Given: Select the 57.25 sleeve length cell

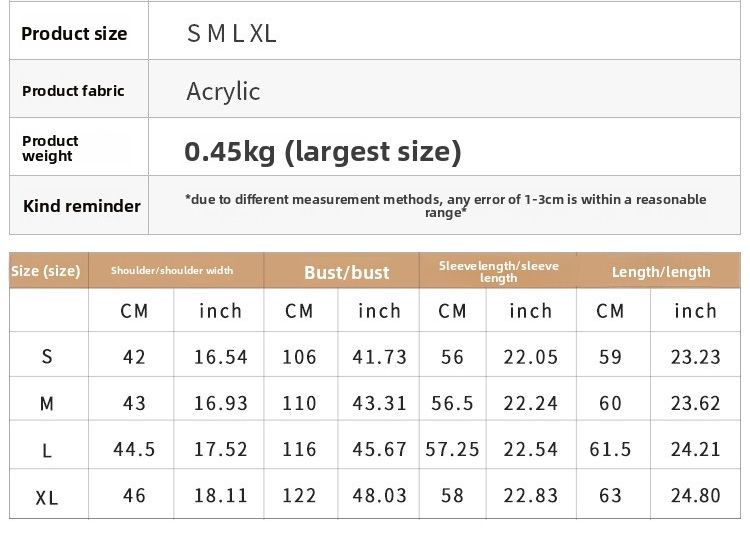Looking at the screenshot, I should pos(453,450).
